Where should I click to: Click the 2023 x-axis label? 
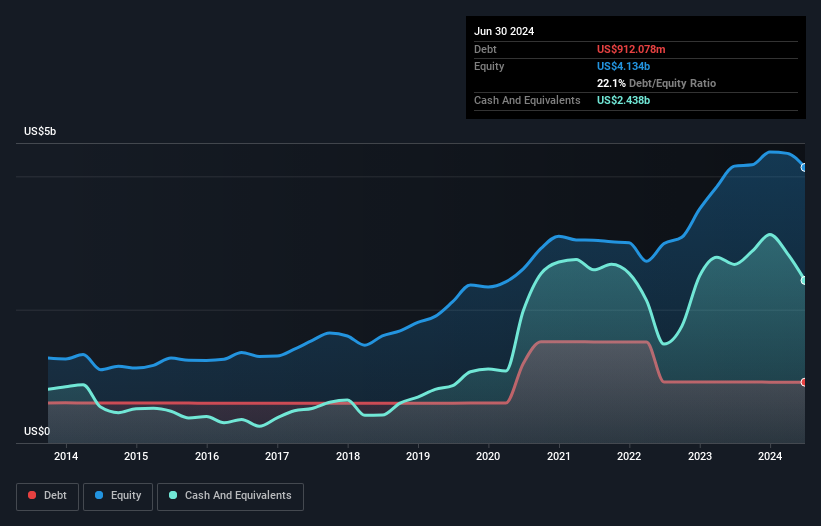point(700,456)
